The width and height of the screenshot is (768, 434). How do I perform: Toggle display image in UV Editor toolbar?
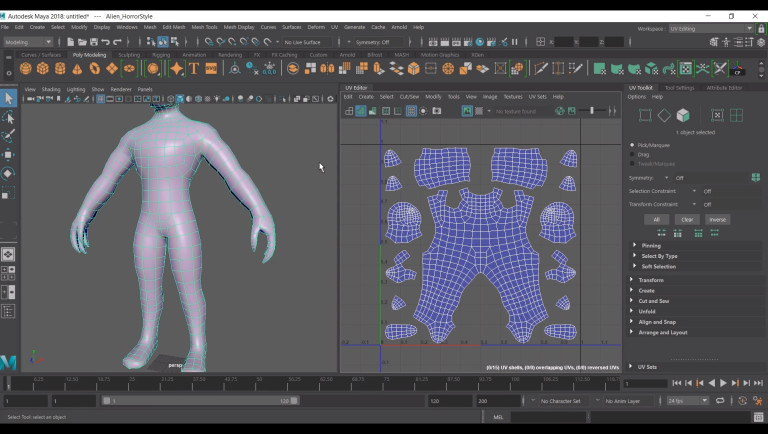(x=467, y=111)
